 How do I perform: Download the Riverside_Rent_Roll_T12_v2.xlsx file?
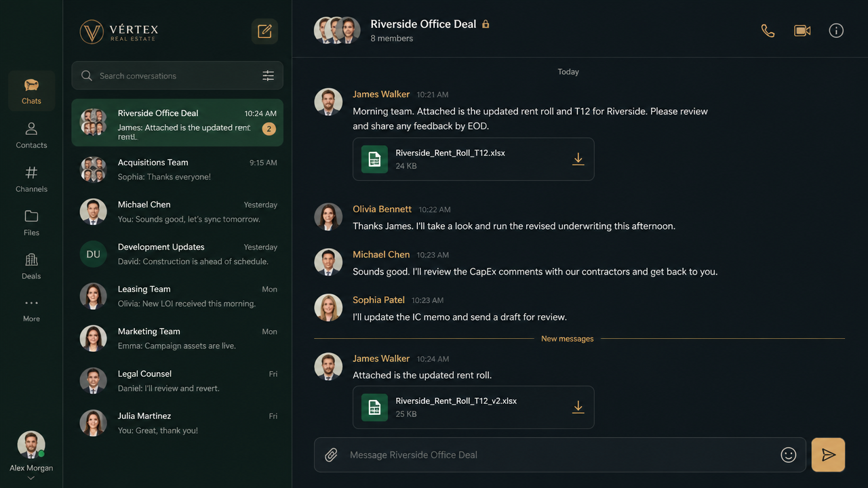(578, 407)
